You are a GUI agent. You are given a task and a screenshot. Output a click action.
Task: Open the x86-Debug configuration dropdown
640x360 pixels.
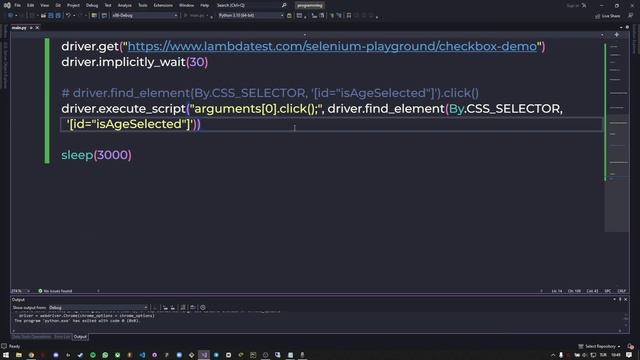(x=145, y=16)
